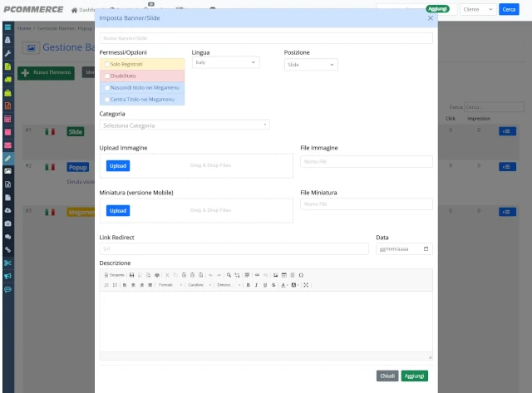This screenshot has width=532, height=393.
Task: Check the Solo Registrati option
Action: click(x=107, y=64)
